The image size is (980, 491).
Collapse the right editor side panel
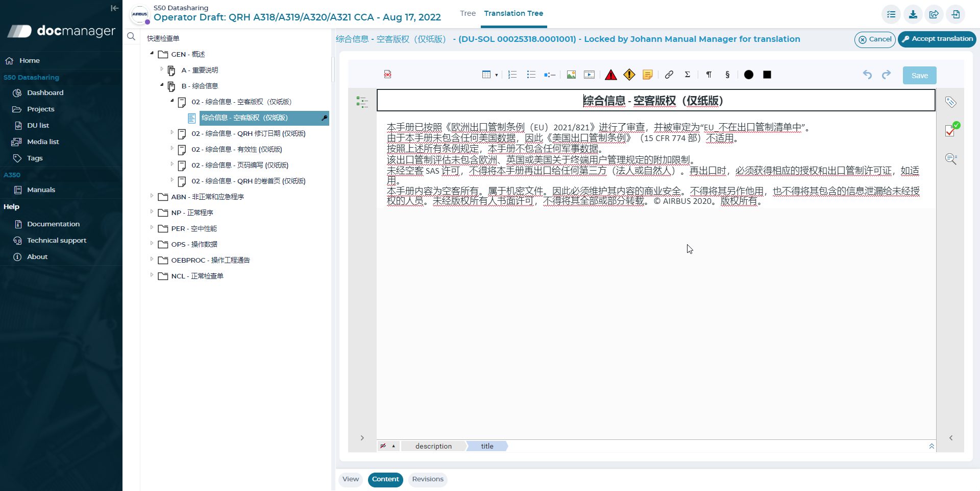(x=951, y=438)
